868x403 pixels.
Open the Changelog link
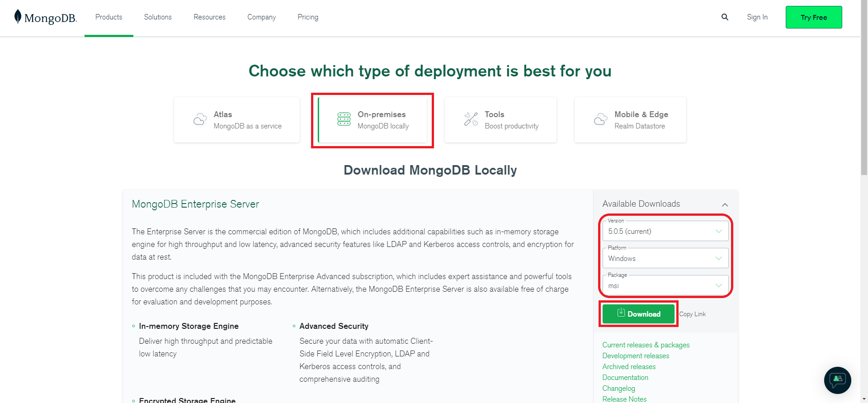click(x=618, y=388)
